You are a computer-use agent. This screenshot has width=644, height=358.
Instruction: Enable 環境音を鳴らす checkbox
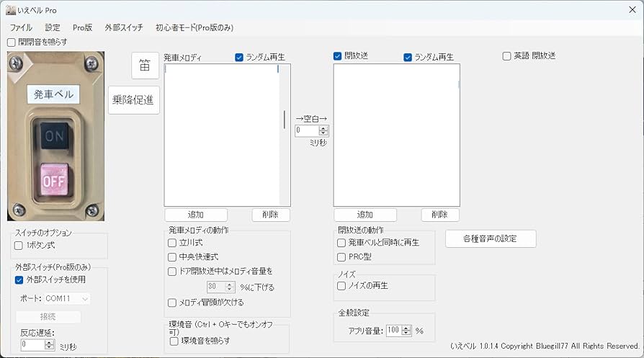(174, 341)
